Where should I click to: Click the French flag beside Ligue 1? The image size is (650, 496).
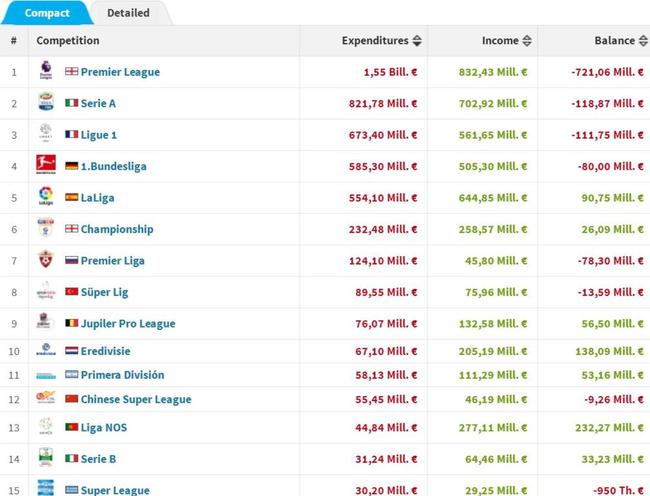tap(71, 135)
